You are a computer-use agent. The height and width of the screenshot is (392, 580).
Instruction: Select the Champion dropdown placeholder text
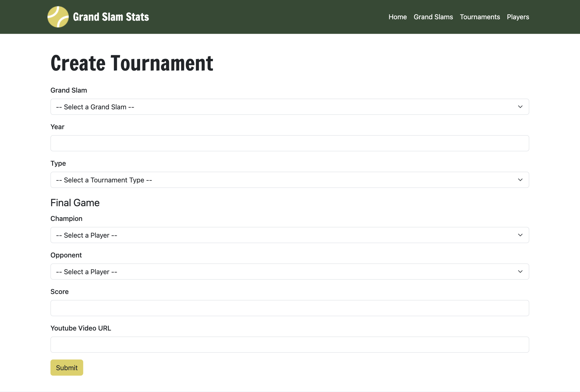[86, 235]
